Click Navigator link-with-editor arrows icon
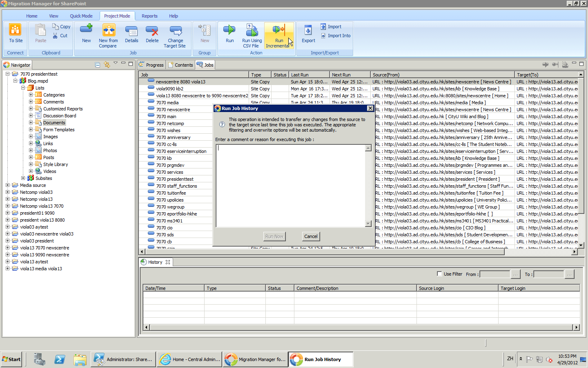The image size is (588, 368). point(107,65)
